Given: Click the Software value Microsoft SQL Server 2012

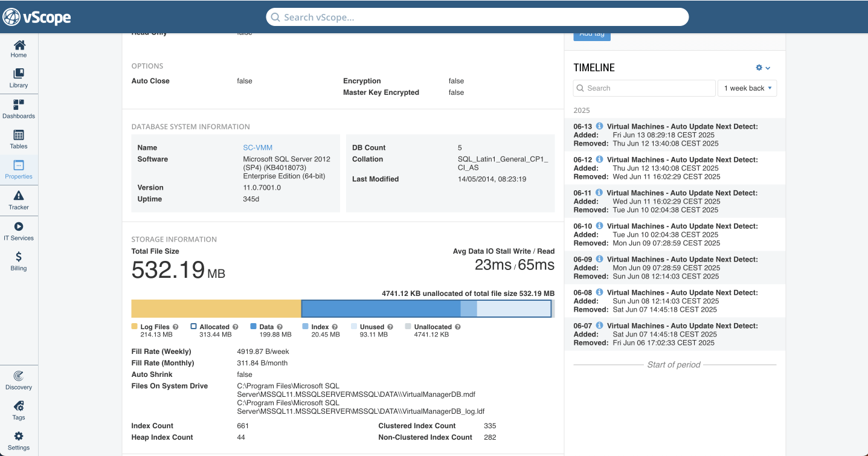Looking at the screenshot, I should [x=286, y=168].
